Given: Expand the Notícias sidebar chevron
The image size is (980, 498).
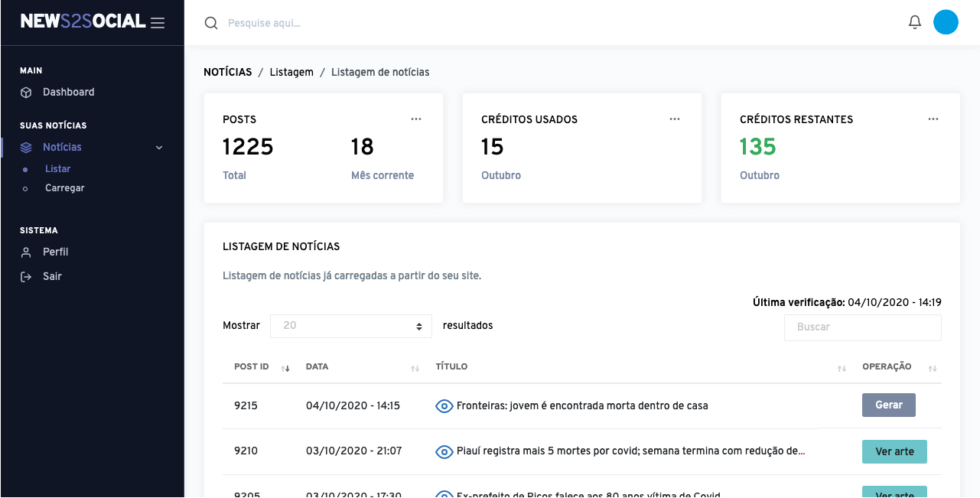Looking at the screenshot, I should 159,148.
